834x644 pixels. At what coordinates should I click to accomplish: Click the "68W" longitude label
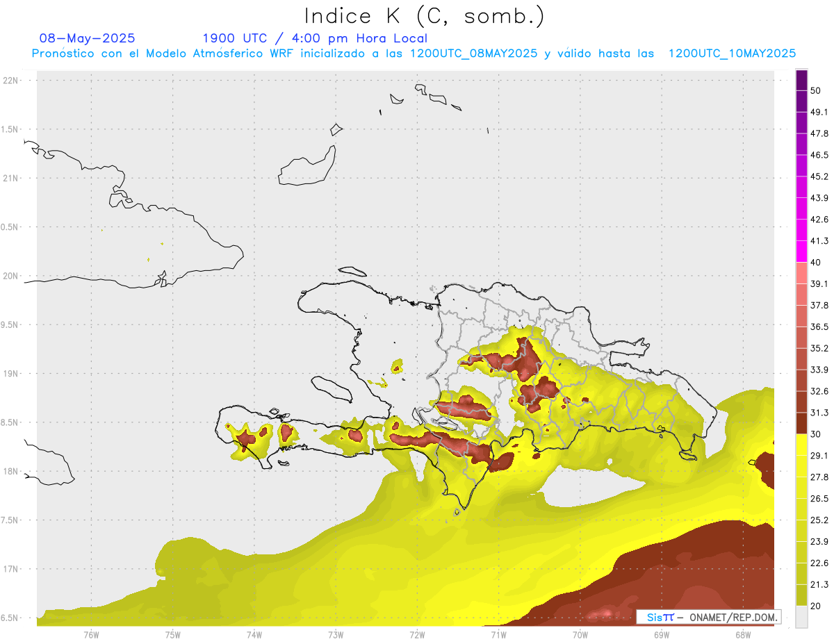[x=743, y=635]
